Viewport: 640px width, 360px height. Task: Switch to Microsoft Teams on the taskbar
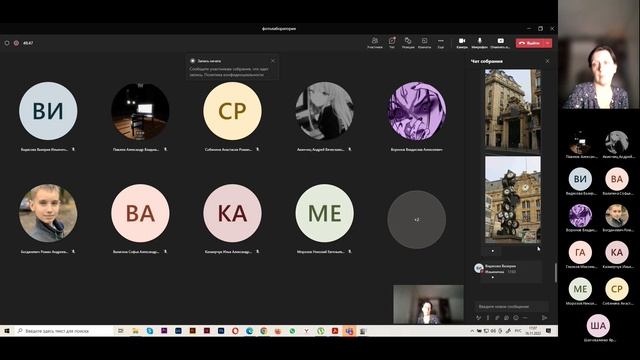pyautogui.click(x=349, y=331)
